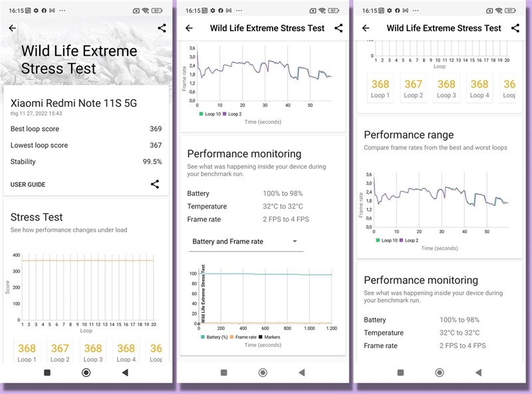The image size is (532, 394).
Task: Tap back arrow on middle phone screen
Action: [x=189, y=28]
